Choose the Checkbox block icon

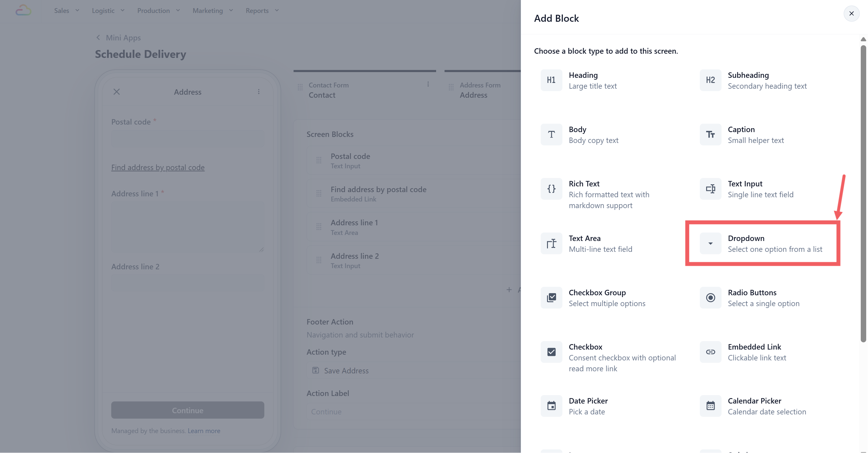coord(551,352)
